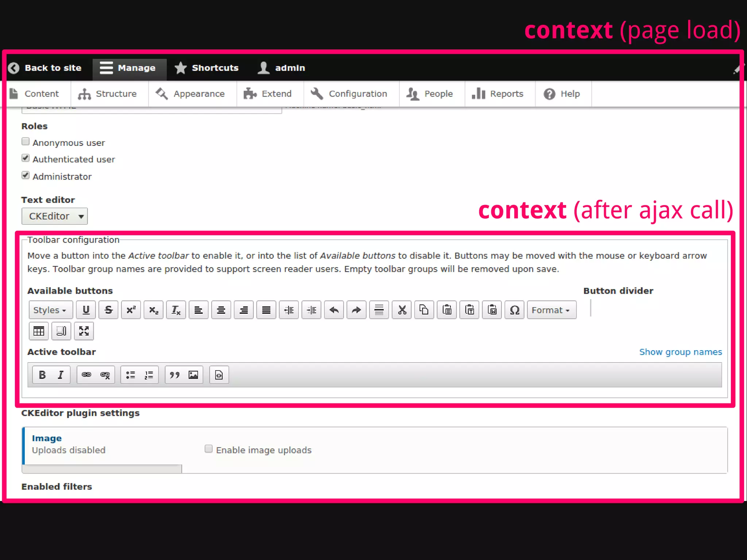Open the Help admin menu
The height and width of the screenshot is (560, 747).
(564, 94)
